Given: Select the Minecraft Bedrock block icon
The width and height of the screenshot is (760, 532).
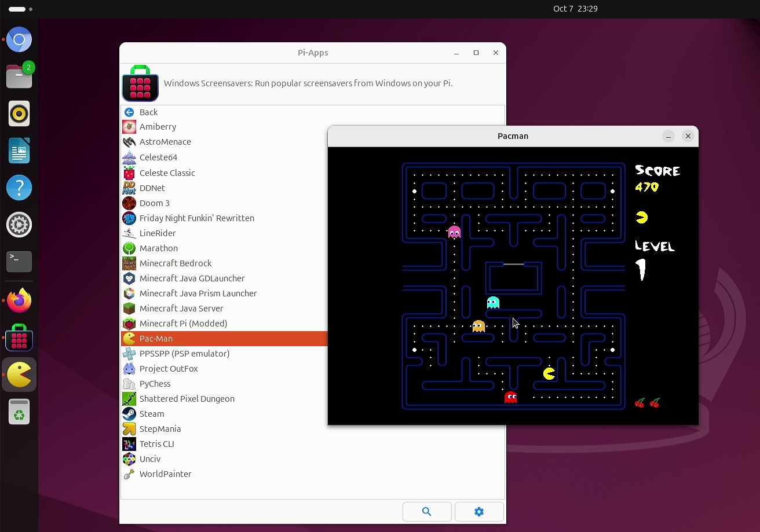Looking at the screenshot, I should (x=129, y=263).
